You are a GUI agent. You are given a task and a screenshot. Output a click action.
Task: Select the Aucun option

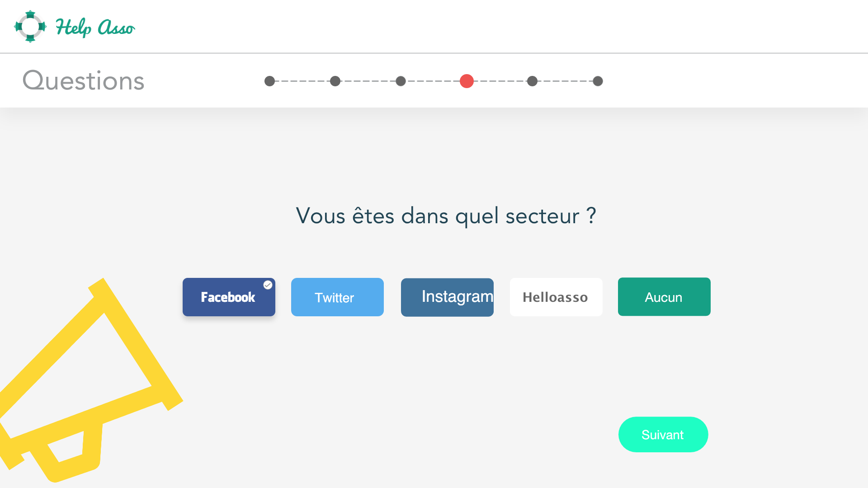(664, 296)
